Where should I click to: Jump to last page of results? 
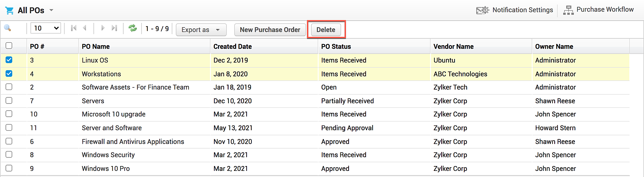pyautogui.click(x=114, y=28)
